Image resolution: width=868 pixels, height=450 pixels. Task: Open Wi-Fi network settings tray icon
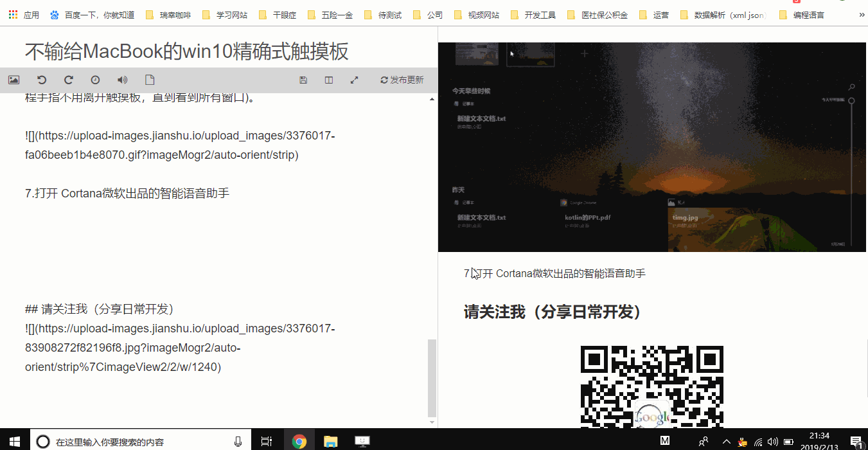tap(758, 442)
